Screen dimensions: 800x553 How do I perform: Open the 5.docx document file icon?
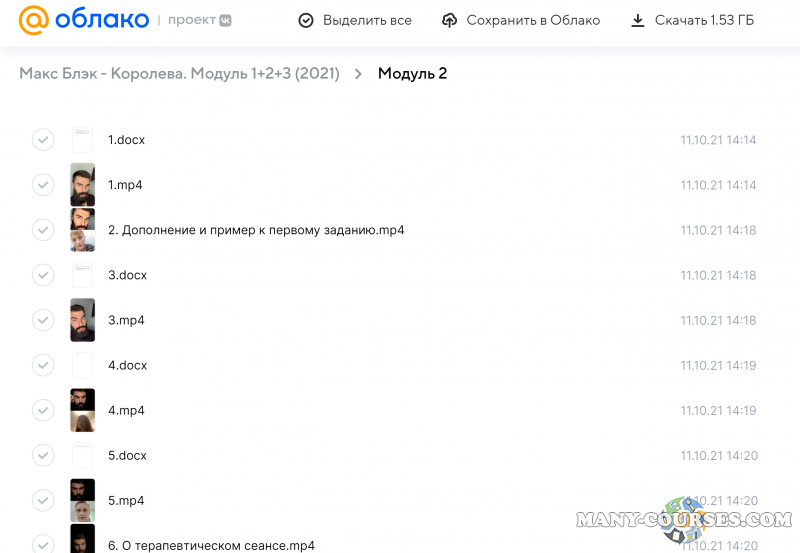82,455
